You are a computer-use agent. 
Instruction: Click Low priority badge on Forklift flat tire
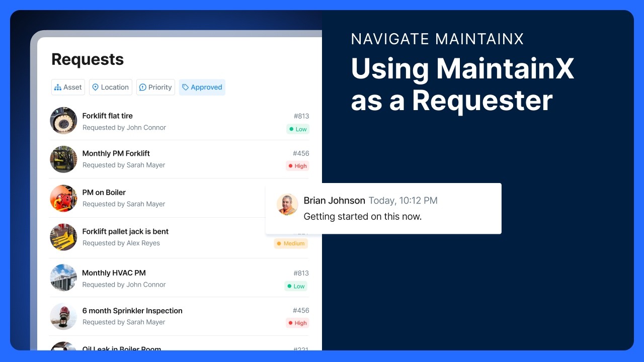pos(298,129)
